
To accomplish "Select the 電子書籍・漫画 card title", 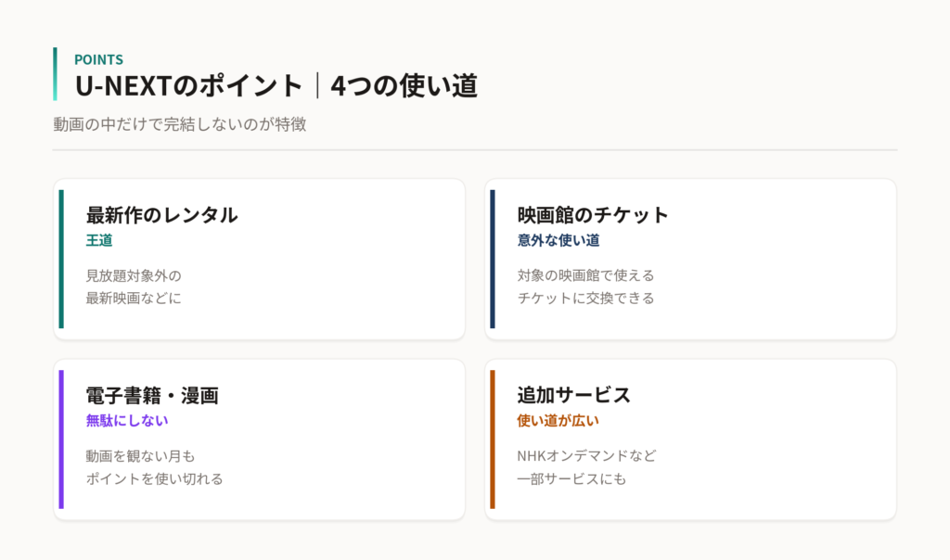I will tap(152, 395).
